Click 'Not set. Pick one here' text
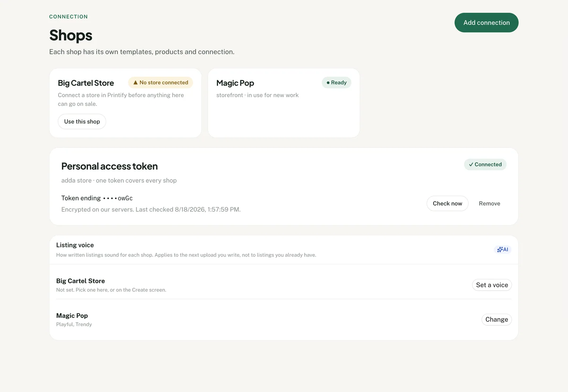This screenshot has height=392, width=568. click(x=111, y=290)
